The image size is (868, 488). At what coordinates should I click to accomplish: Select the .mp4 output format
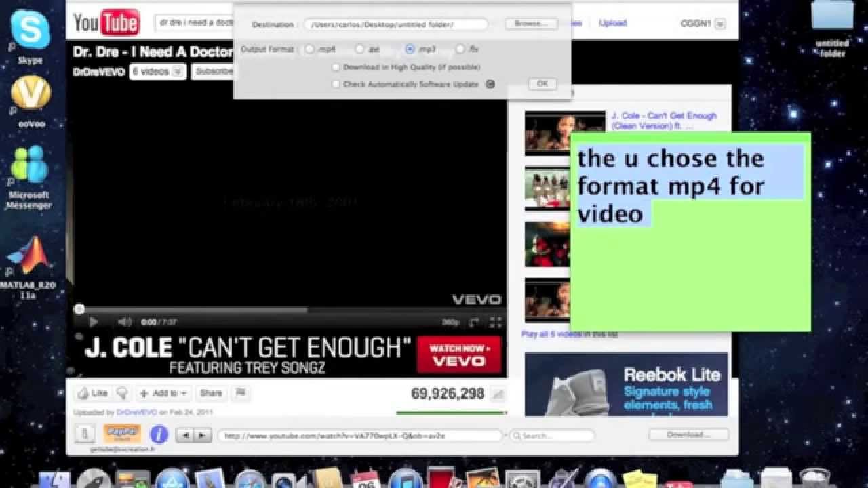[310, 49]
